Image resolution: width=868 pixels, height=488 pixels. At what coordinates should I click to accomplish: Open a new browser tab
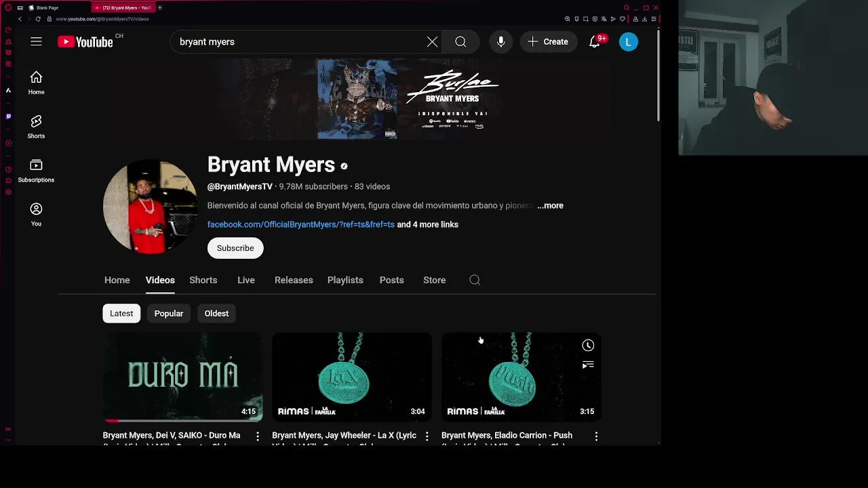coord(160,7)
